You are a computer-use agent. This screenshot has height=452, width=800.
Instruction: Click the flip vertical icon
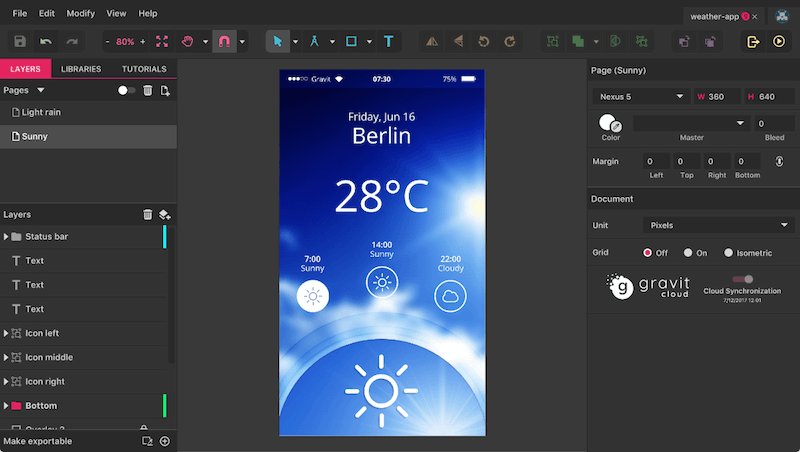[458, 41]
